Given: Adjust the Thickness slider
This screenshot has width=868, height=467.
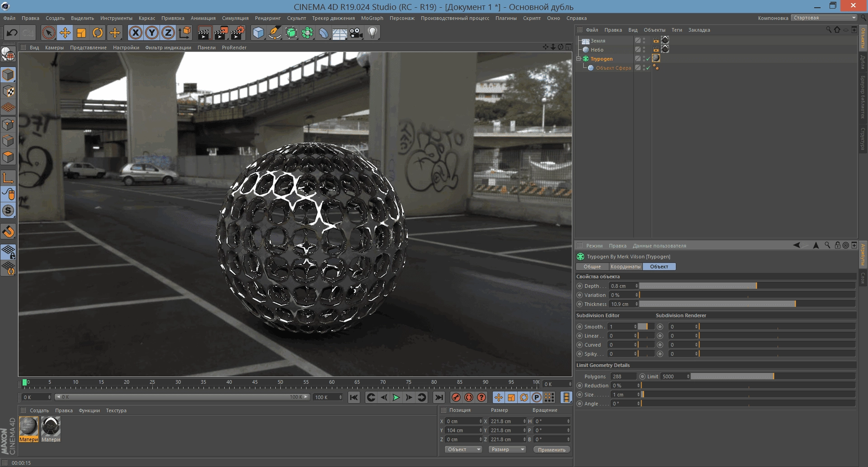Looking at the screenshot, I should pyautogui.click(x=747, y=304).
